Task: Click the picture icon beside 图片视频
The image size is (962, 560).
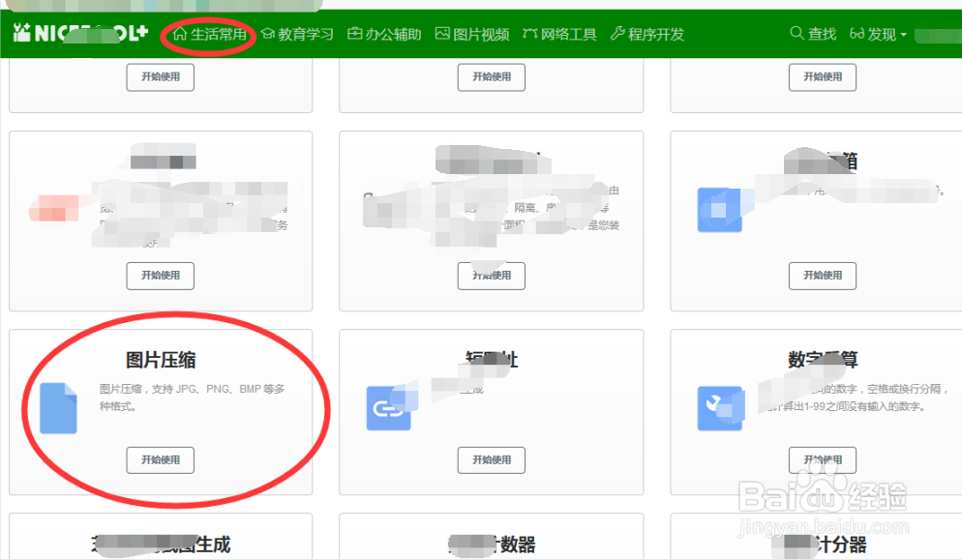Action: (444, 33)
